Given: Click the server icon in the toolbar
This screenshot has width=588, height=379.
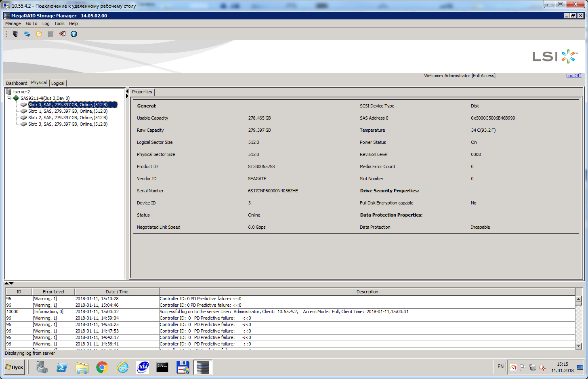Looking at the screenshot, I should (x=15, y=34).
